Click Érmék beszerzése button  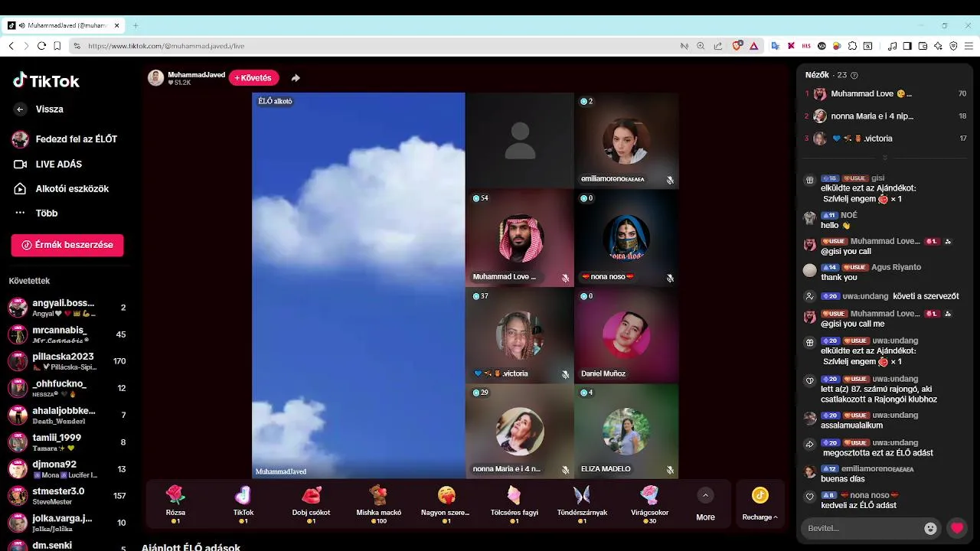pyautogui.click(x=67, y=245)
